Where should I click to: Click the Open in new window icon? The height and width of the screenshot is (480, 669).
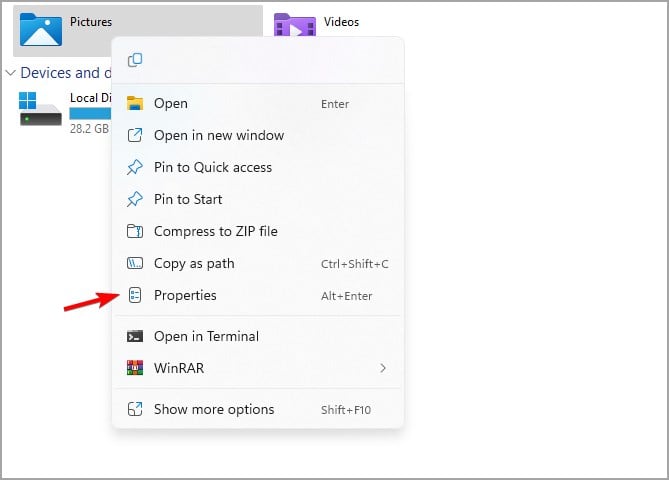[x=135, y=135]
